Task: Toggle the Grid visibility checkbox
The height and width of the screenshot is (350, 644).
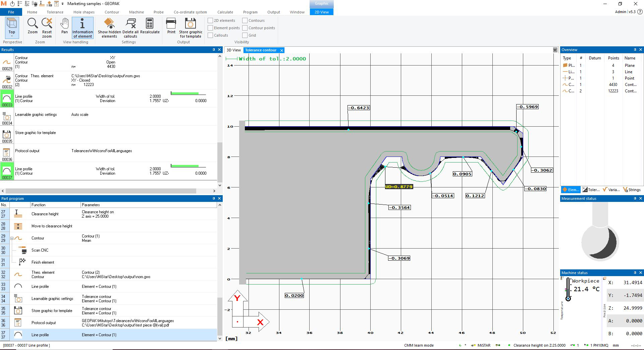Action: click(245, 35)
